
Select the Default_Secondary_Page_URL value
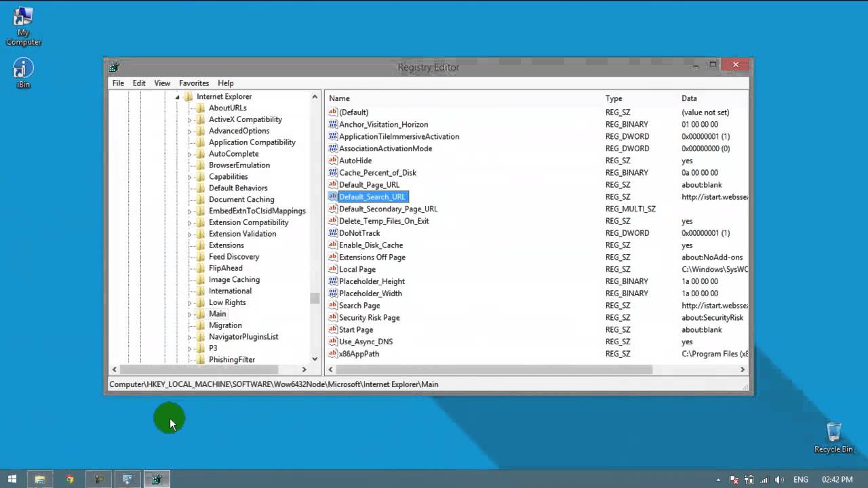[x=388, y=209]
